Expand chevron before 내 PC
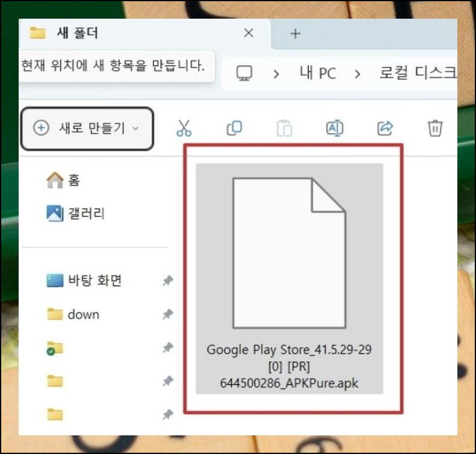 click(276, 74)
